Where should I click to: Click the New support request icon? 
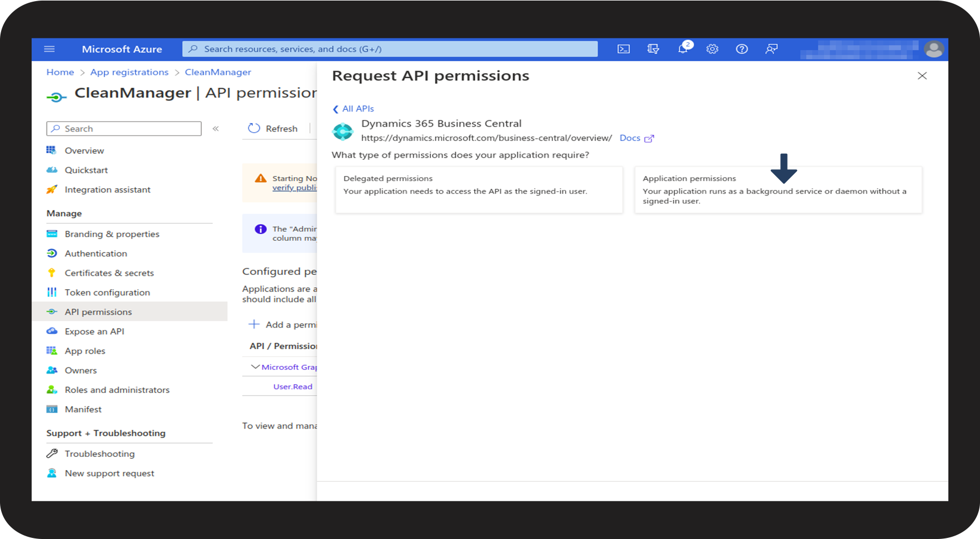point(52,473)
